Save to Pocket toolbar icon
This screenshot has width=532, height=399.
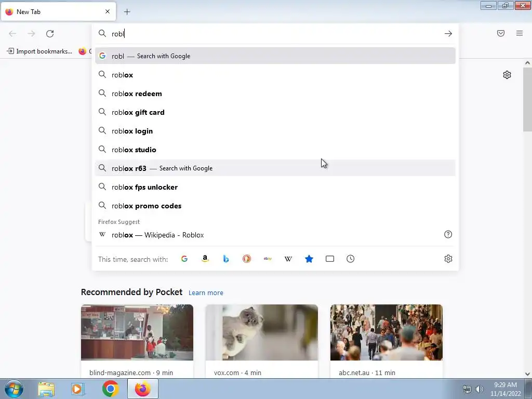[501, 33]
